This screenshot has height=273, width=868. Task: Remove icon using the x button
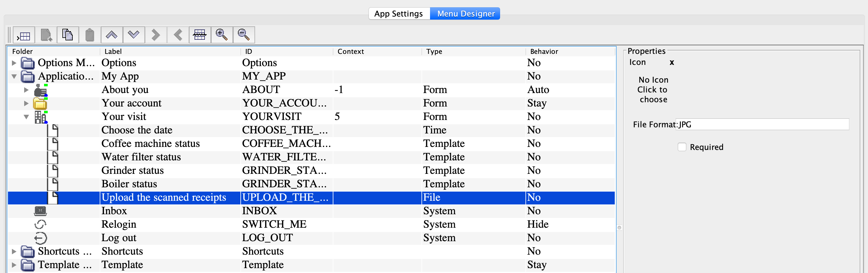point(672,62)
